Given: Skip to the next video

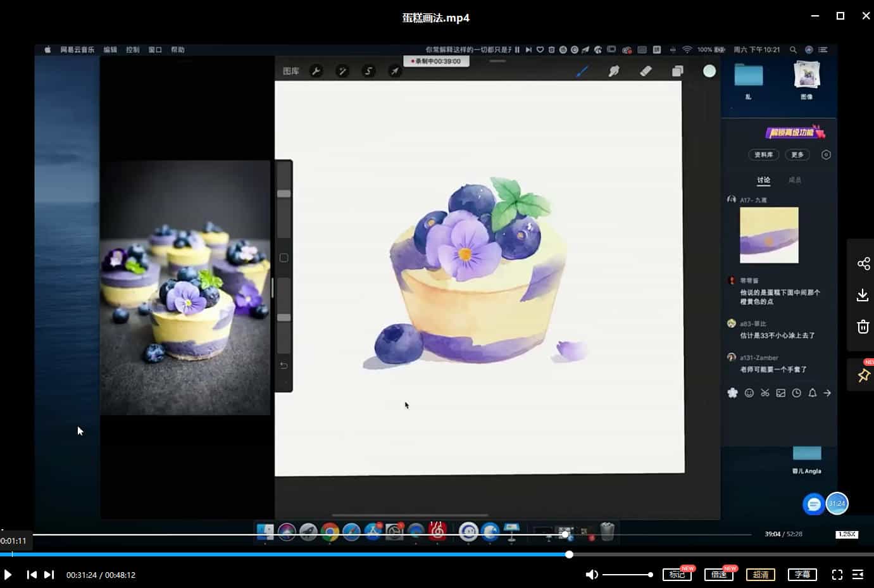Looking at the screenshot, I should 49,575.
